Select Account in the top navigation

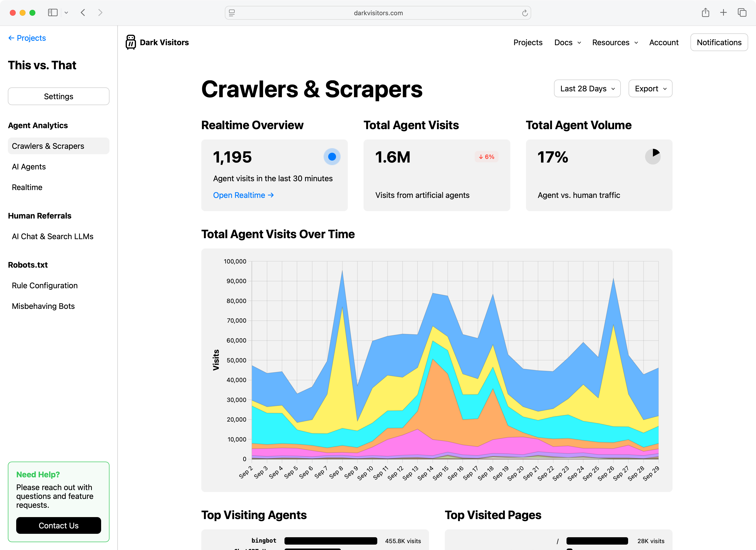[x=664, y=42]
